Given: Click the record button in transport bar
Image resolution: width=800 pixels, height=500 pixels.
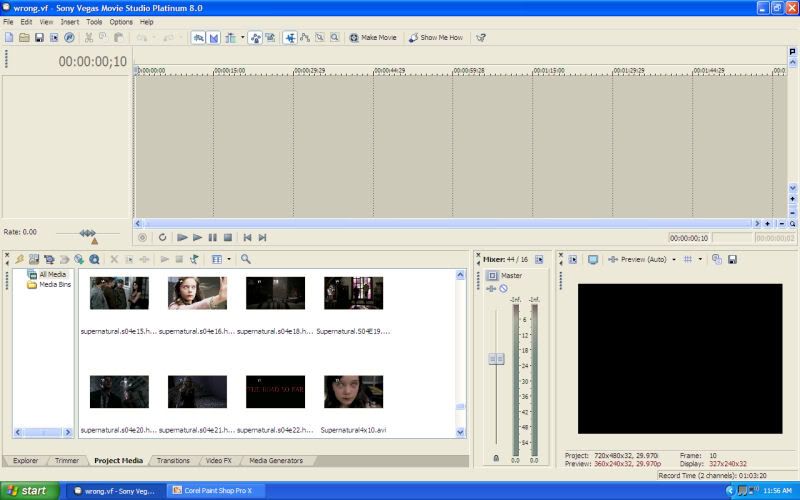Looking at the screenshot, I should (142, 237).
